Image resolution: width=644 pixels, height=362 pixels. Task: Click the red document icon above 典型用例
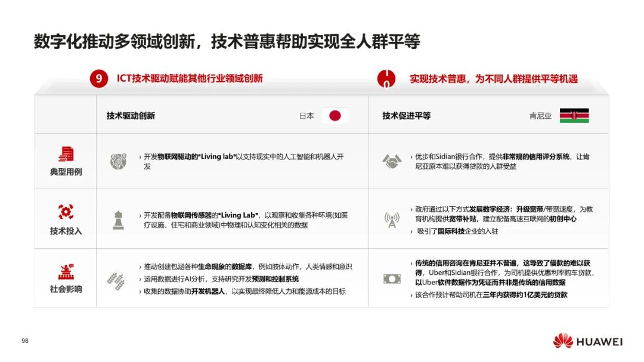tap(66, 154)
